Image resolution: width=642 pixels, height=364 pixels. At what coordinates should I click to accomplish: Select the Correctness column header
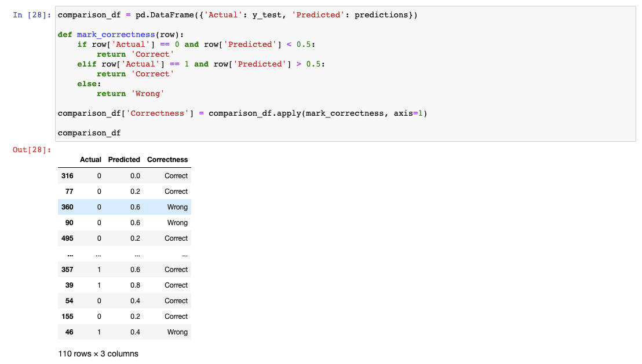point(167,160)
